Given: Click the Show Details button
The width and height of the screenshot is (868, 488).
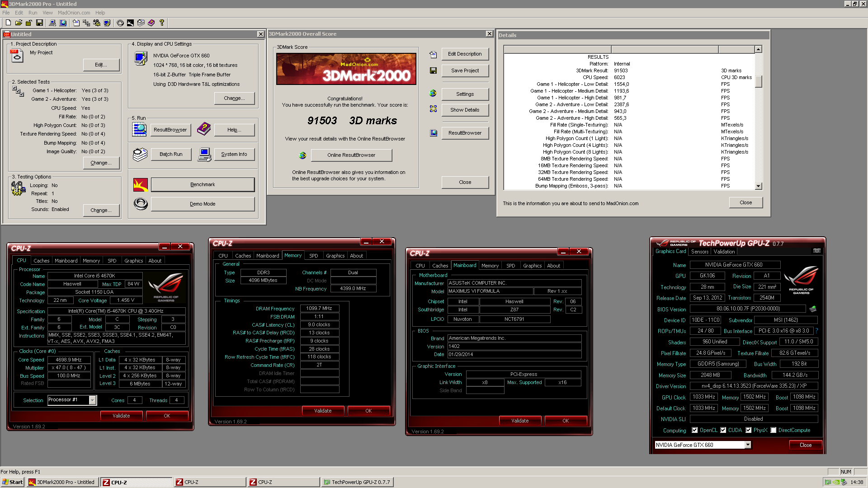Looking at the screenshot, I should tap(465, 110).
